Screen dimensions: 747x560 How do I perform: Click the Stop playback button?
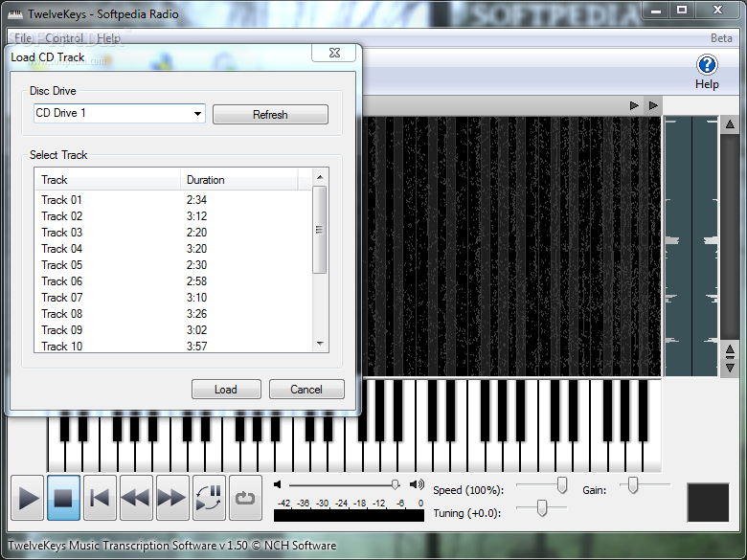click(x=64, y=498)
